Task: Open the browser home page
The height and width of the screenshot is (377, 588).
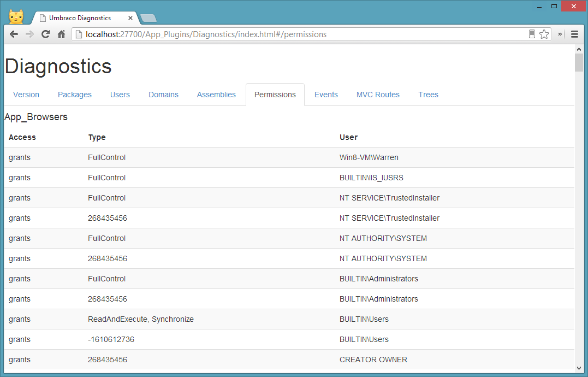Action: (62, 34)
